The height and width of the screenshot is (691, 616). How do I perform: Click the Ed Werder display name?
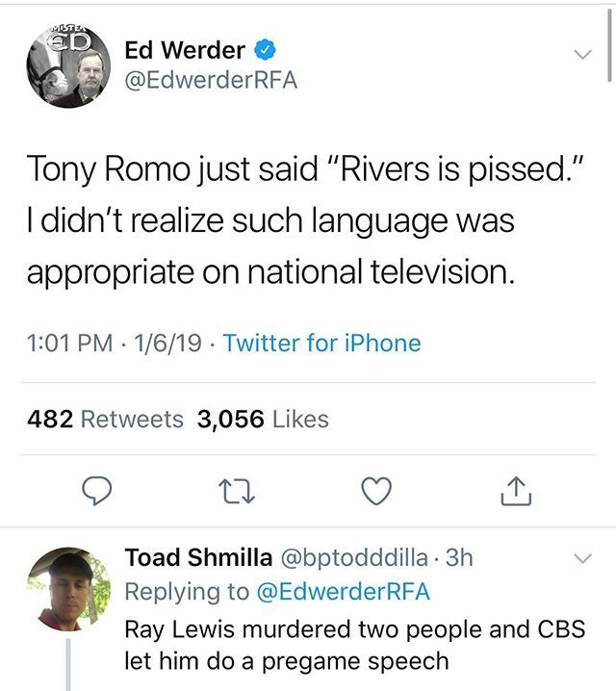pyautogui.click(x=185, y=50)
